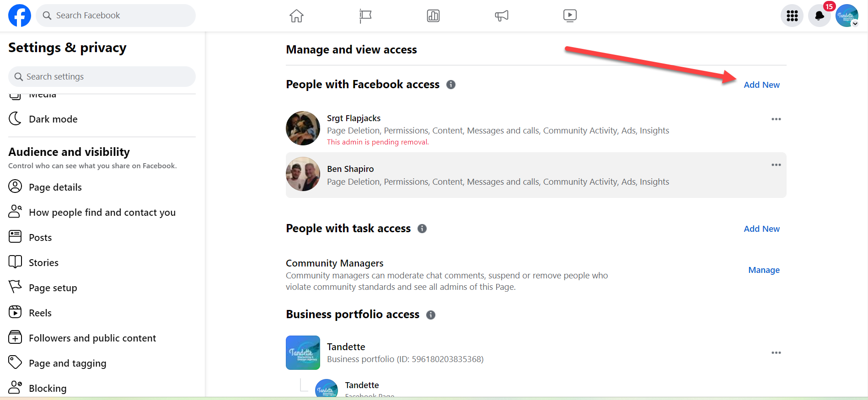Click Srgt Flapjacks profile picture
Image resolution: width=868 pixels, height=400 pixels.
click(x=303, y=128)
